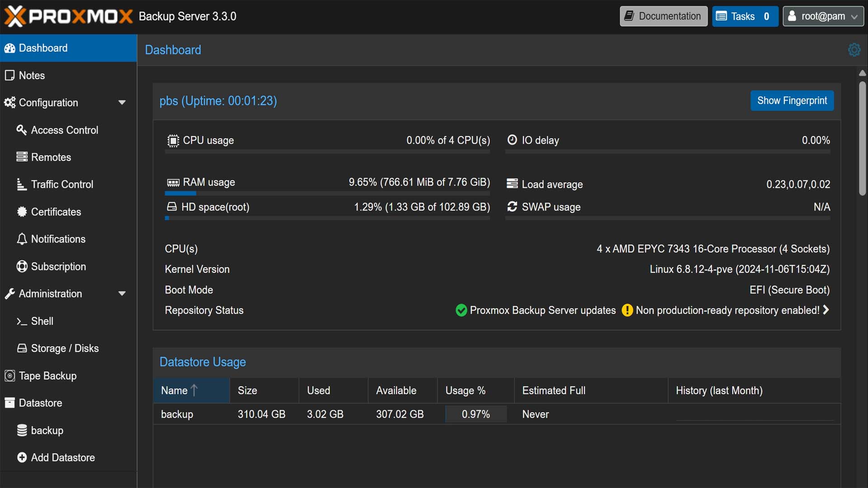Sort datastores by the Name column
The height and width of the screenshot is (488, 868).
coord(191,390)
